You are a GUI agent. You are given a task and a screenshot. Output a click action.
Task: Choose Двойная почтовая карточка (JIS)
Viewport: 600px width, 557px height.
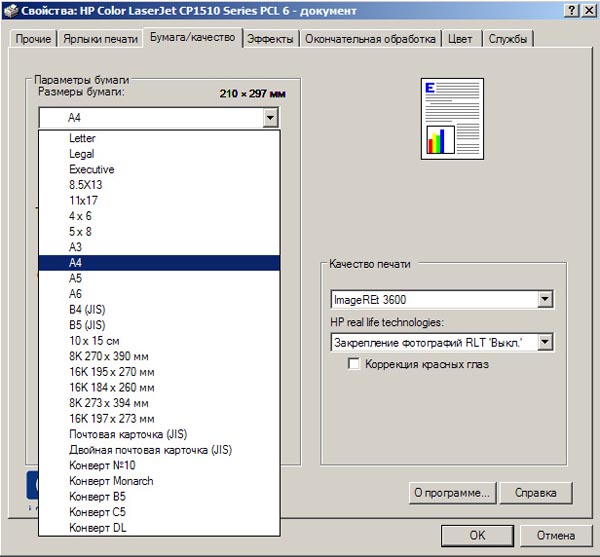pyautogui.click(x=159, y=450)
